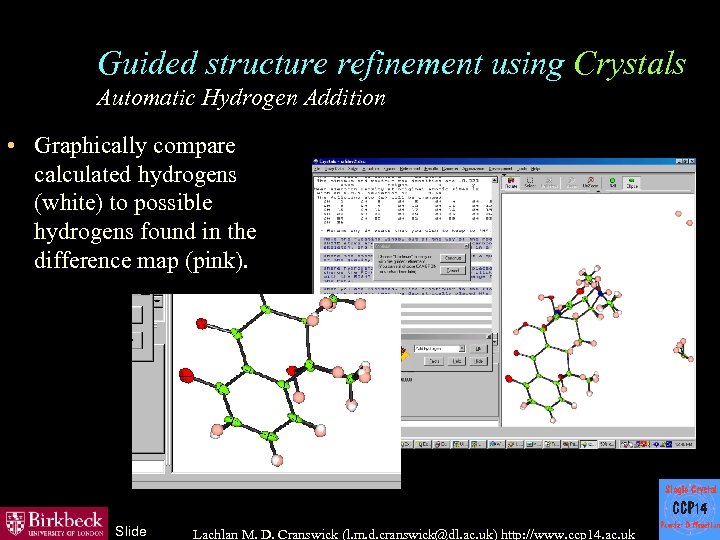720x540 pixels.
Task: Click OK beside the Add Hydrogens dropdown
Action: (478, 349)
